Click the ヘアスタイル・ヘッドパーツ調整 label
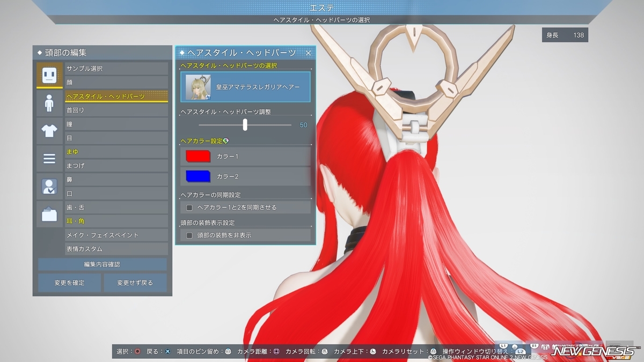Image resolution: width=644 pixels, height=362 pixels. click(225, 112)
